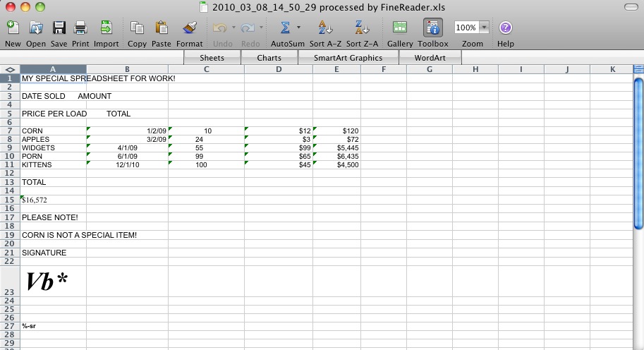Click the Paste clipboard icon
This screenshot has height=350, width=644.
pos(161,28)
